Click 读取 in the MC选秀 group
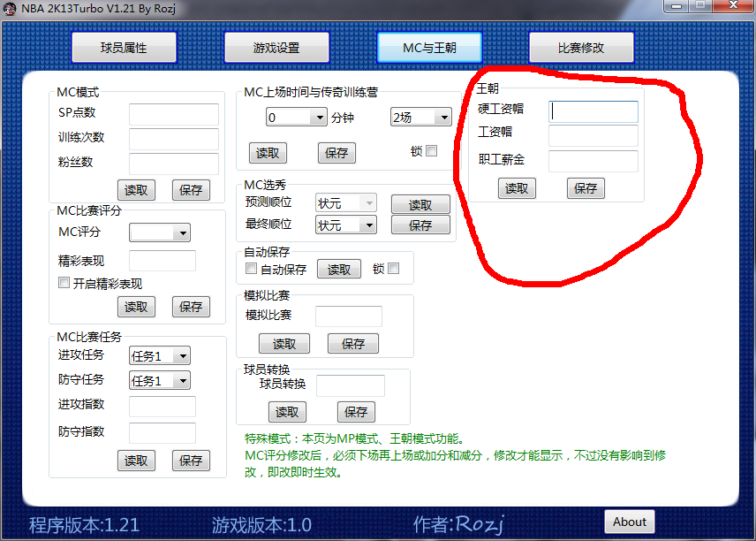The image size is (756, 541). point(420,204)
